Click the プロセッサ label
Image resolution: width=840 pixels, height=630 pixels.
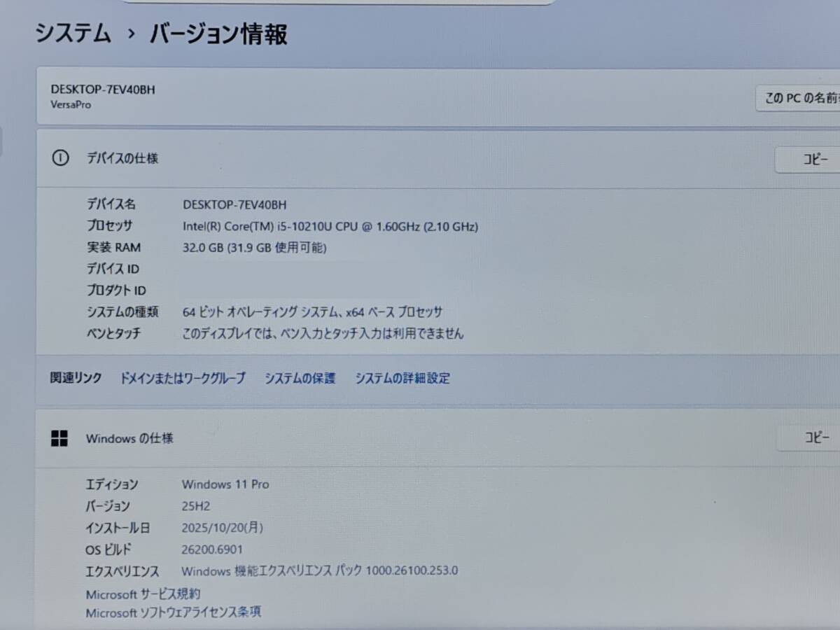(109, 225)
